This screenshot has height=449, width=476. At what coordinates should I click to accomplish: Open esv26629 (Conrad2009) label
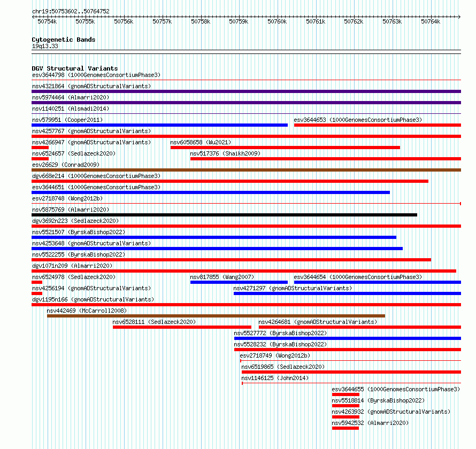(66, 165)
